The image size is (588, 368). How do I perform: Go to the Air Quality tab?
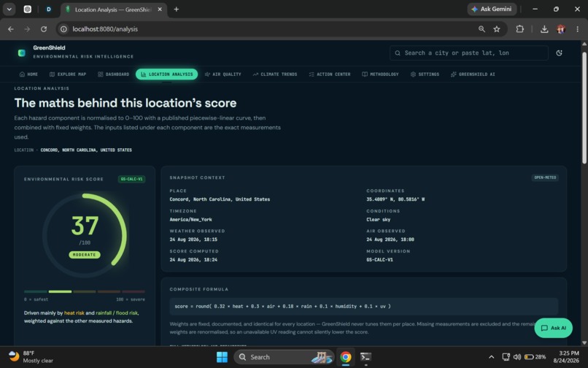tap(223, 74)
